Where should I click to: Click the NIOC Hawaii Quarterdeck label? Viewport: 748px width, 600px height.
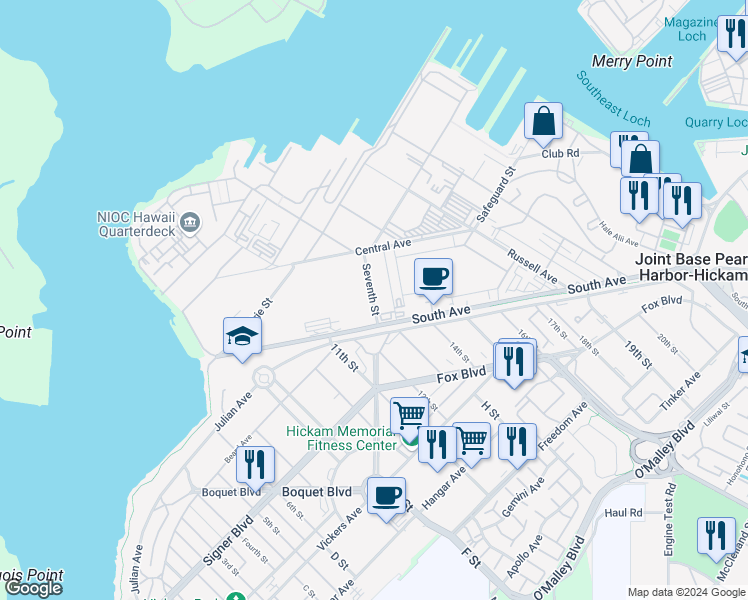click(x=136, y=224)
